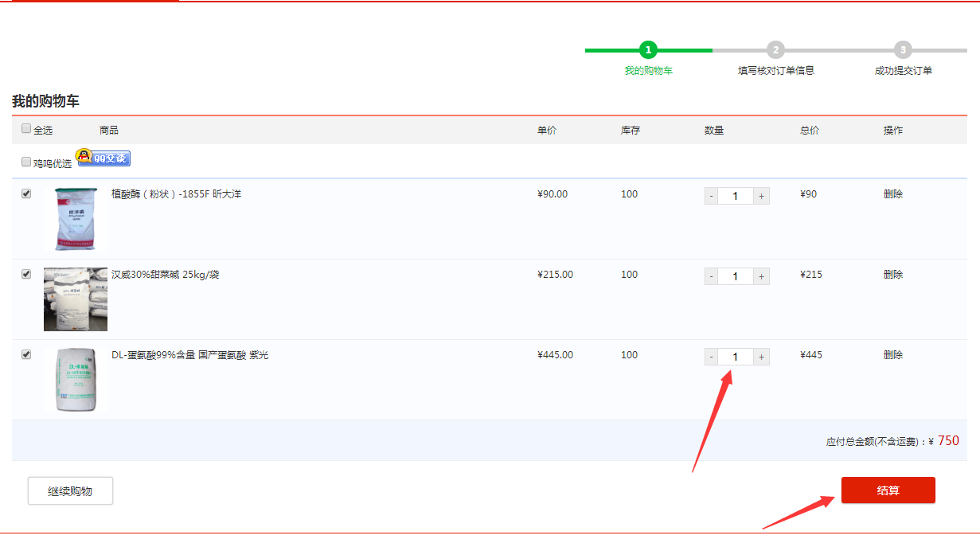Uncheck the DL-蛋氨酸 item checkbox

(26, 354)
